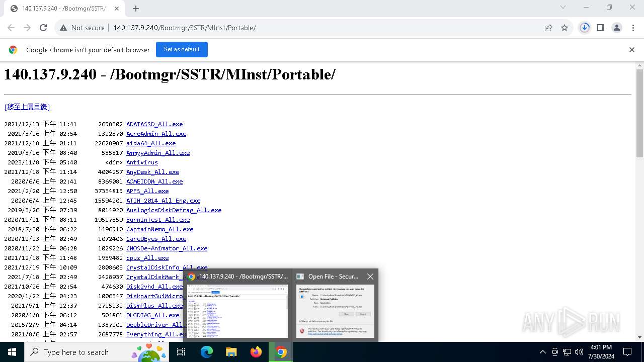The width and height of the screenshot is (644, 362).
Task: Dismiss the default browser notification bar
Action: point(632,50)
